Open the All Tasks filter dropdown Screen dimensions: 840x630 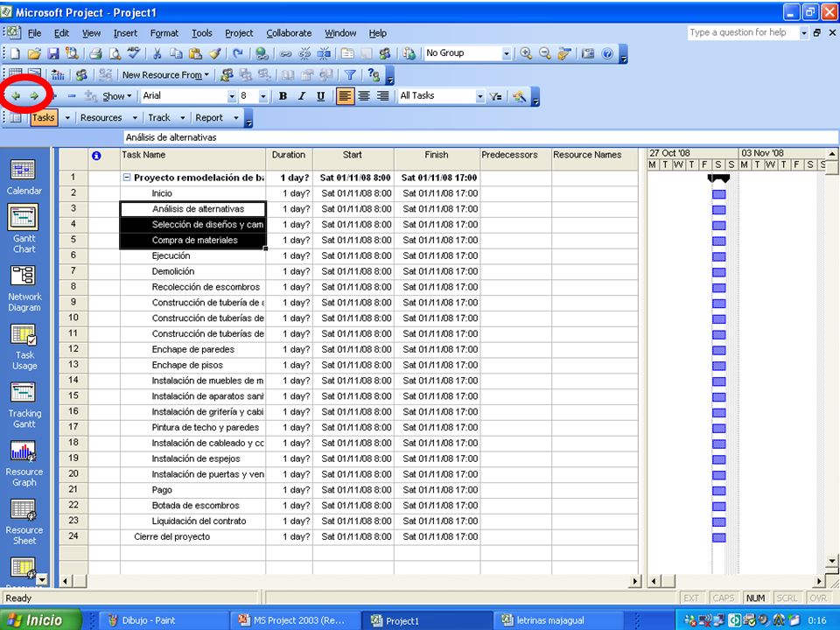(x=480, y=96)
